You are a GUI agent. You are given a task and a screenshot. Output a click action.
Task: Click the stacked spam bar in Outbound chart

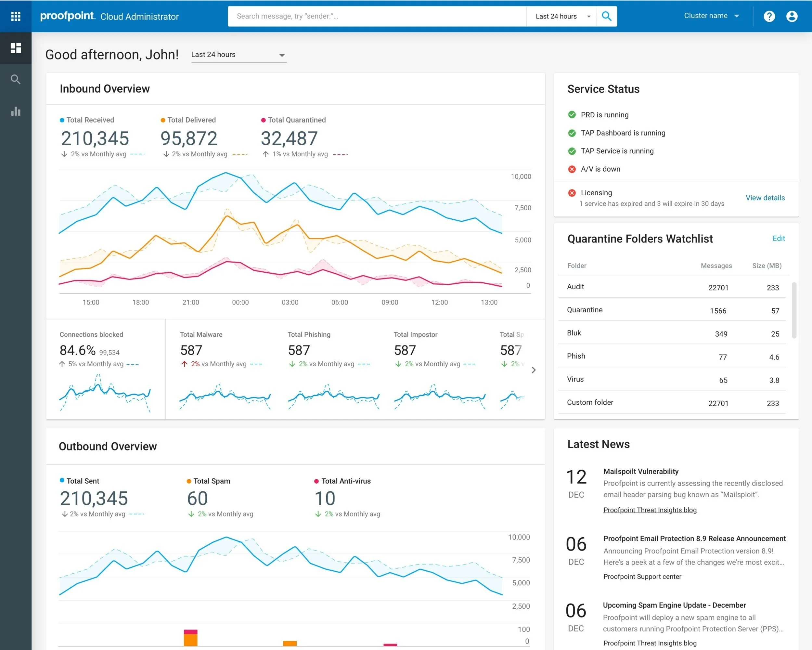pos(190,638)
